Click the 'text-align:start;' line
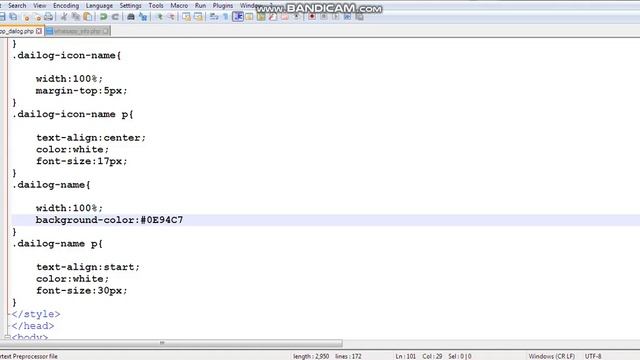Screen dimensions: 640x360 (88, 267)
